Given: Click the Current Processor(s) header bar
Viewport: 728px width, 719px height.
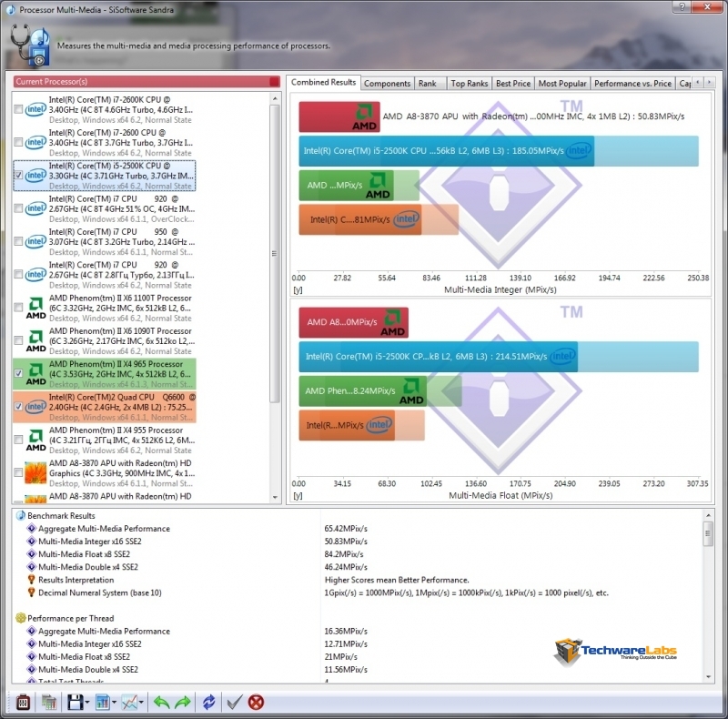Looking at the screenshot, I should [x=147, y=82].
